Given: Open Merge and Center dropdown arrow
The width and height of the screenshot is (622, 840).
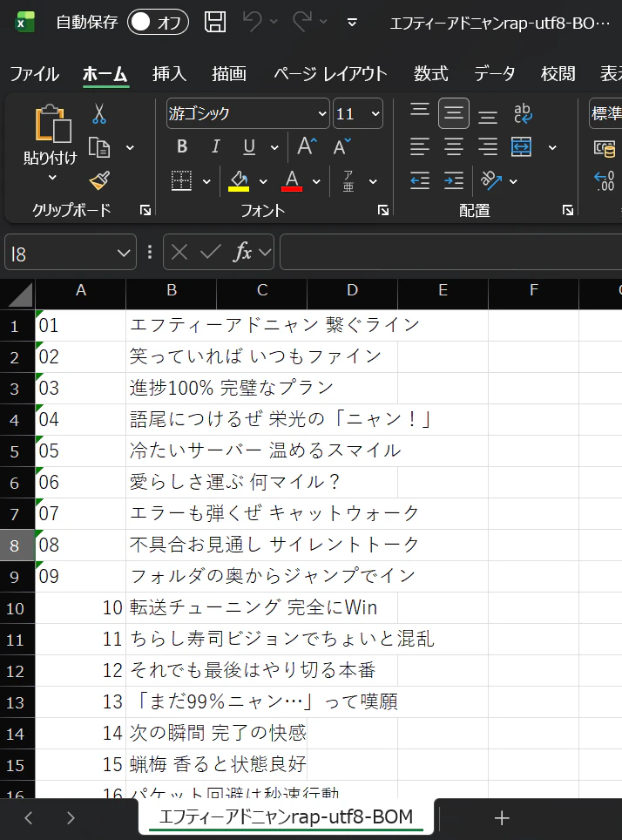Looking at the screenshot, I should [x=552, y=147].
